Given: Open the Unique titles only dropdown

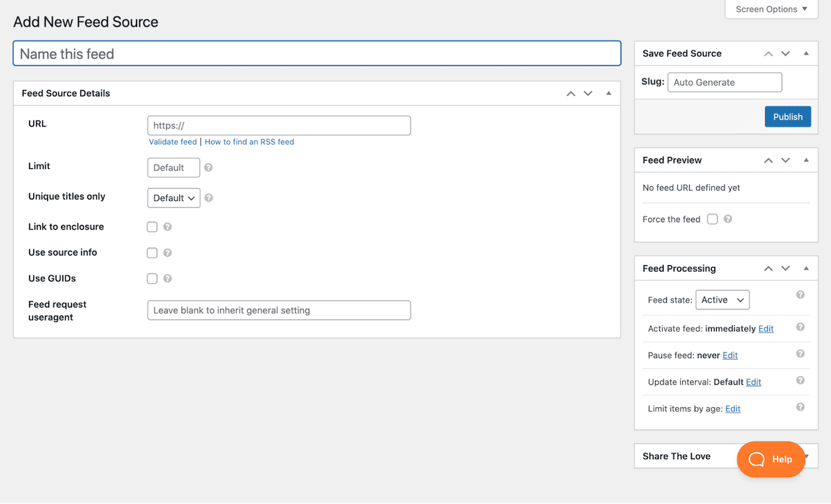Looking at the screenshot, I should [x=173, y=198].
